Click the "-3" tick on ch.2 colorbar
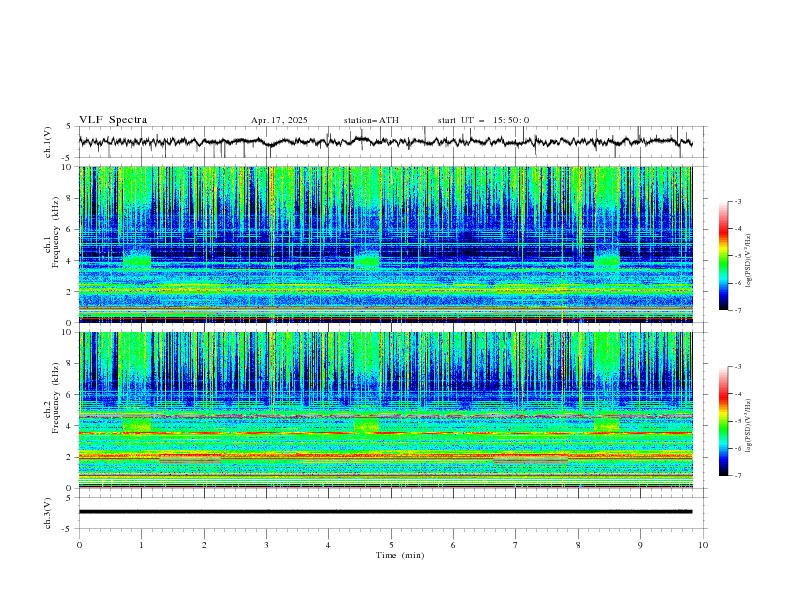The width and height of the screenshot is (792, 612). (x=737, y=367)
